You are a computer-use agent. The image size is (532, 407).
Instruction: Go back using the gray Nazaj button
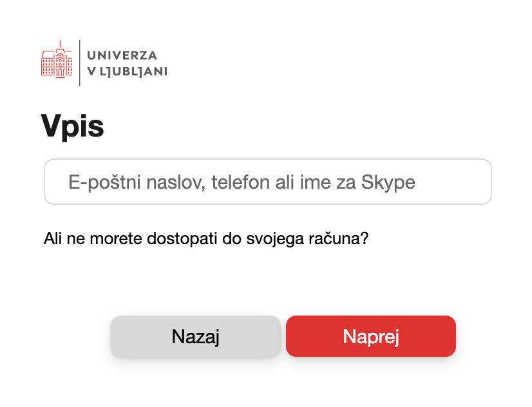click(x=196, y=336)
